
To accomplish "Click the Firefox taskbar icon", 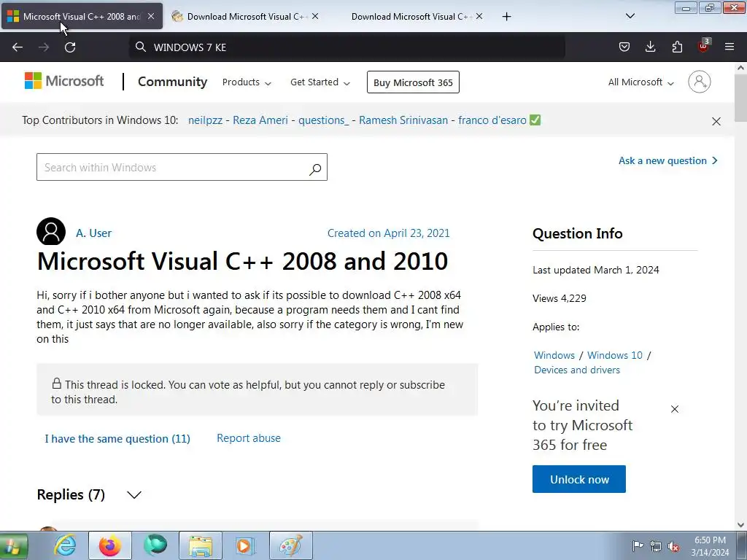I will [110, 545].
